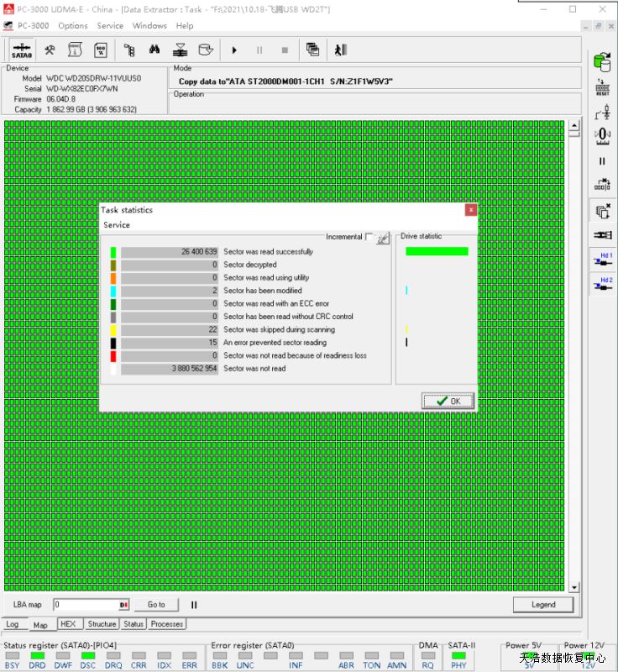This screenshot has width=618, height=672.
Task: Enable the Incremental checkbox
Action: (x=369, y=238)
